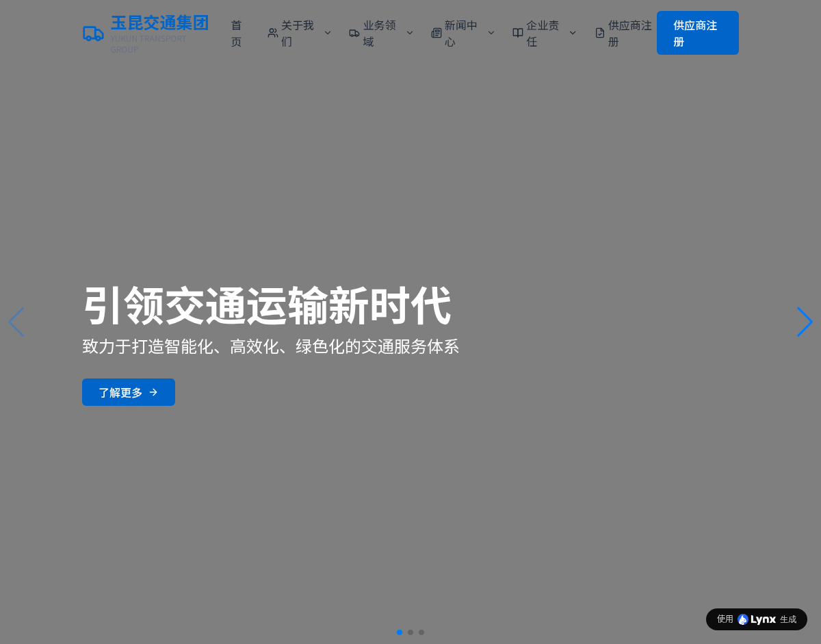This screenshot has height=644, width=821.
Task: Expand the 业务领域 dropdown chevron
Action: (x=410, y=33)
